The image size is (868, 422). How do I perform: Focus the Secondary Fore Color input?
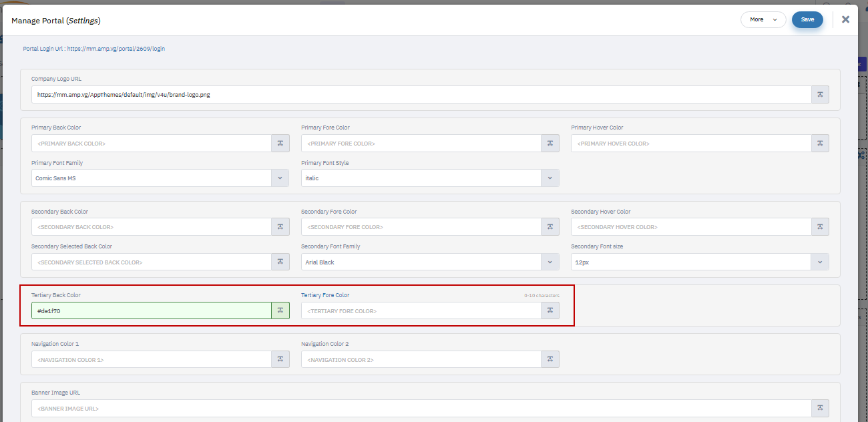[421, 227]
